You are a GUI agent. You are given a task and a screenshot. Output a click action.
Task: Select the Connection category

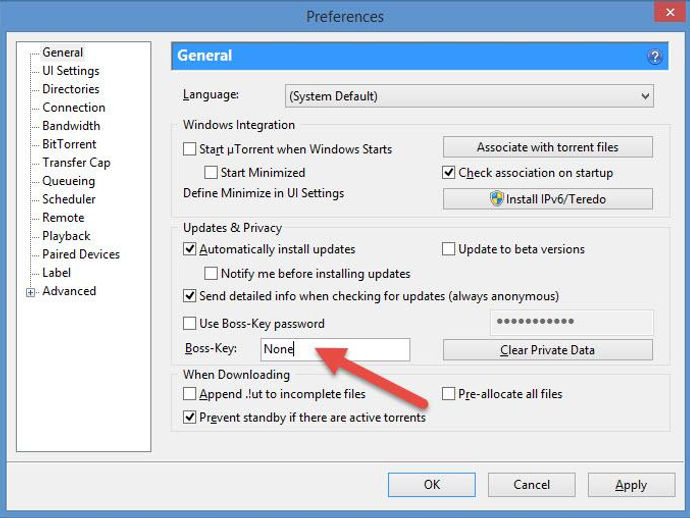click(74, 107)
